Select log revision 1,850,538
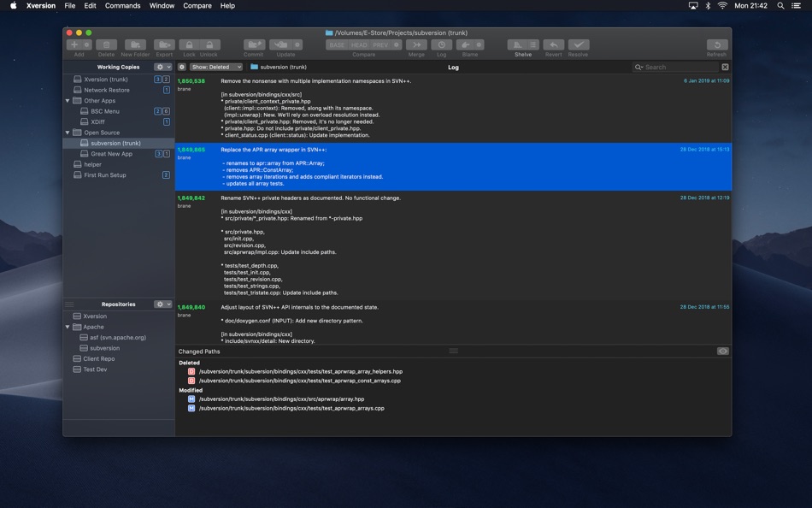The width and height of the screenshot is (812, 508). pyautogui.click(x=453, y=109)
